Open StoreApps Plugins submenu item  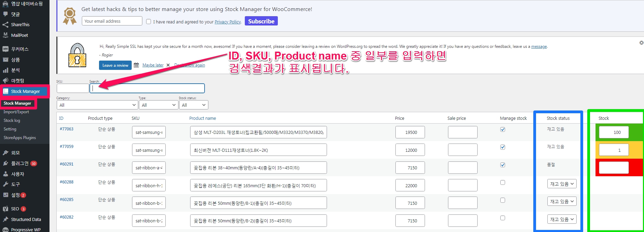coord(20,138)
